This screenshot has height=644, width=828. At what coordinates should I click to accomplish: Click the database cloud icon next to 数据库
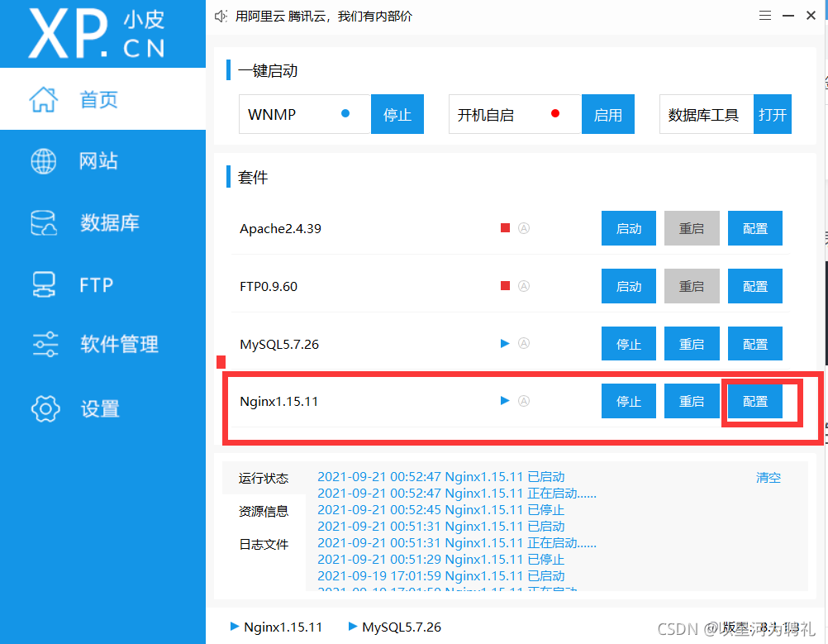pos(44,223)
